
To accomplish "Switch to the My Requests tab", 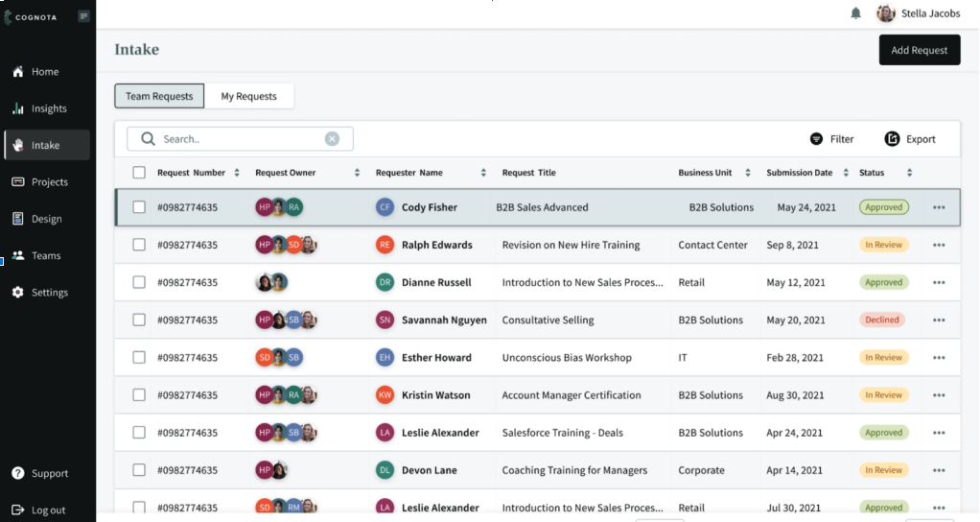I will click(x=248, y=96).
